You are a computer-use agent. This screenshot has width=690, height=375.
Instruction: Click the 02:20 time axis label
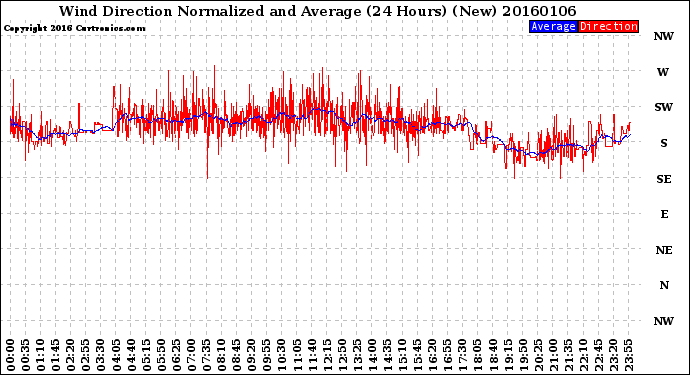coord(71,355)
